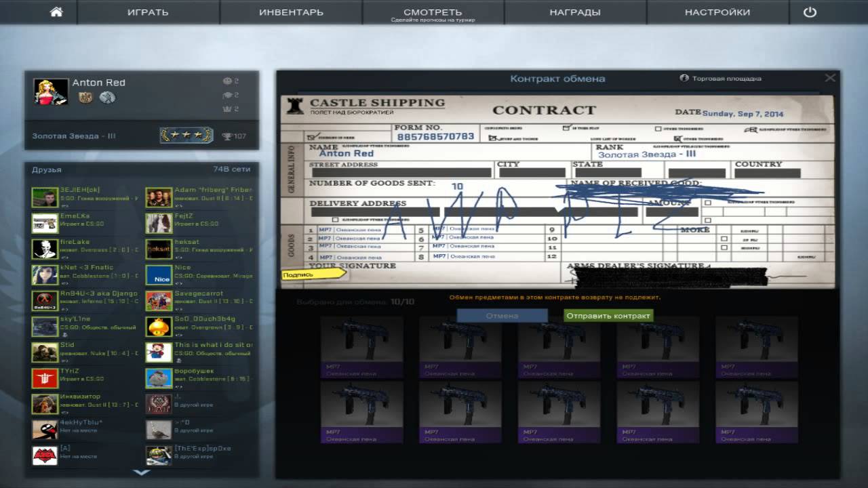Click Инквизитор friend avatar
The width and height of the screenshot is (868, 488).
[x=45, y=404]
